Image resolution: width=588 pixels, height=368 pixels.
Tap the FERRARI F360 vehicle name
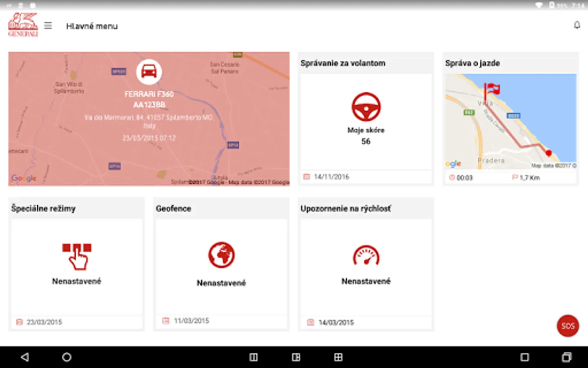pyautogui.click(x=149, y=94)
